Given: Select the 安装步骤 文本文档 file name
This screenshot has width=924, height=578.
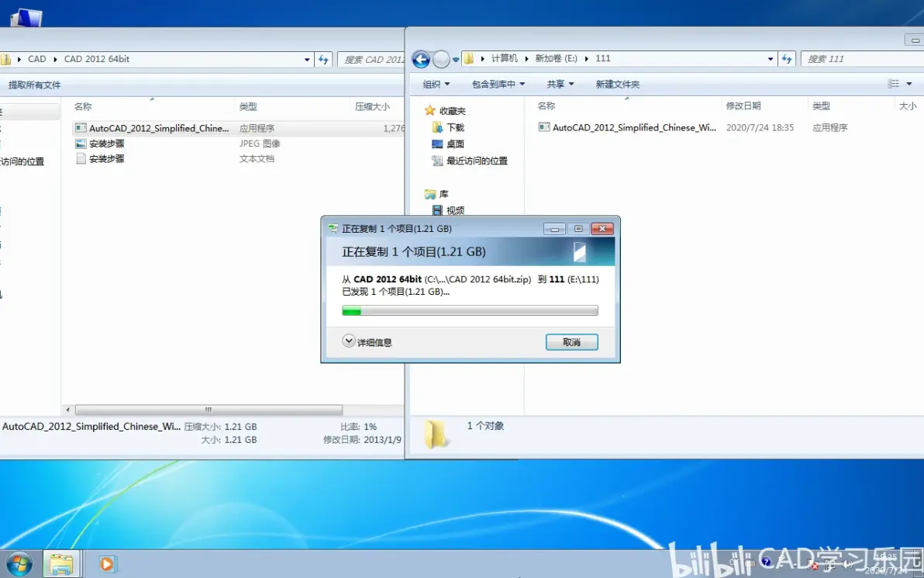Looking at the screenshot, I should click(x=107, y=158).
